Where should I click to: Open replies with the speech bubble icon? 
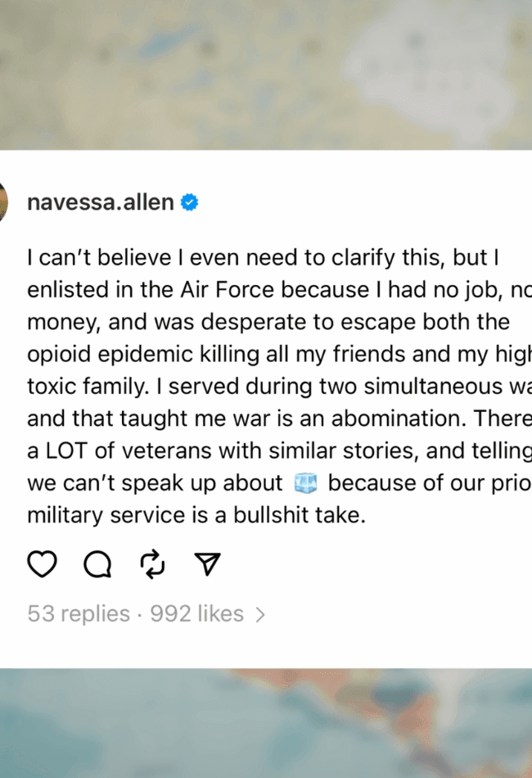click(x=97, y=563)
